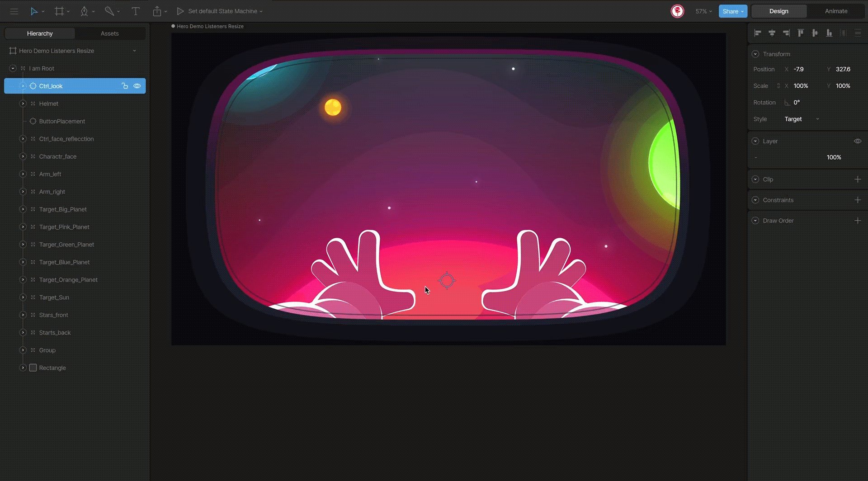The image size is (868, 481).
Task: Click the Share button
Action: point(733,11)
